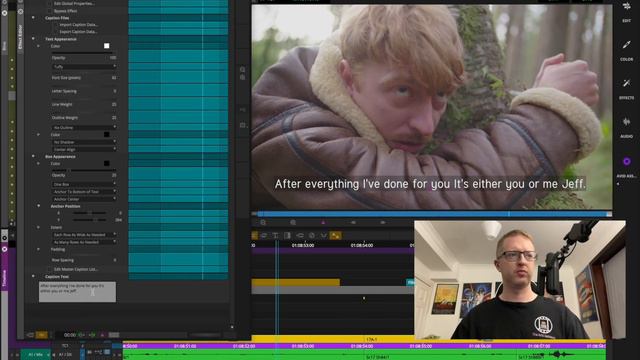Open the One Box dropdown

(x=84, y=184)
